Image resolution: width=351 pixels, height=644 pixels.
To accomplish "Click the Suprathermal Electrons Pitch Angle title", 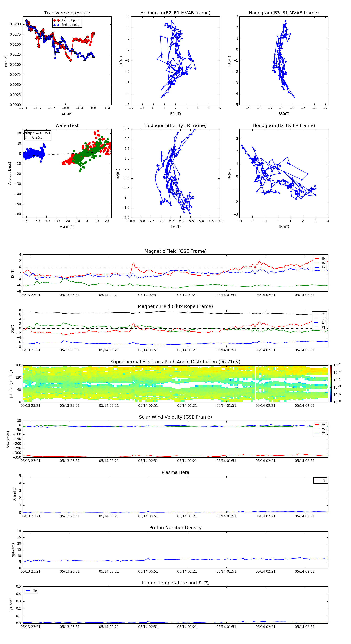I will [x=175, y=362].
